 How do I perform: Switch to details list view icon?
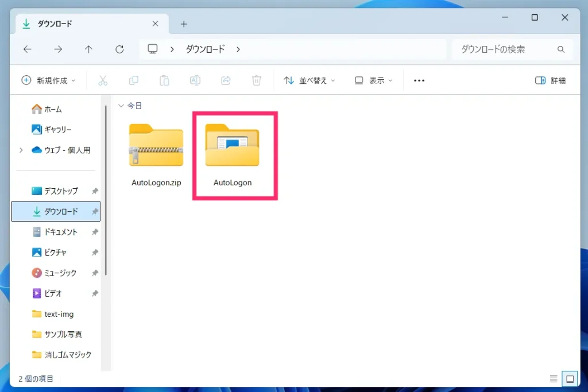554,379
